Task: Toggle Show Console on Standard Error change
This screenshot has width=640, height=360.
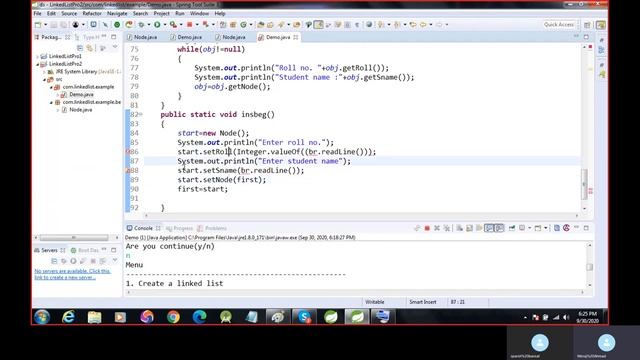Action: (x=499, y=228)
